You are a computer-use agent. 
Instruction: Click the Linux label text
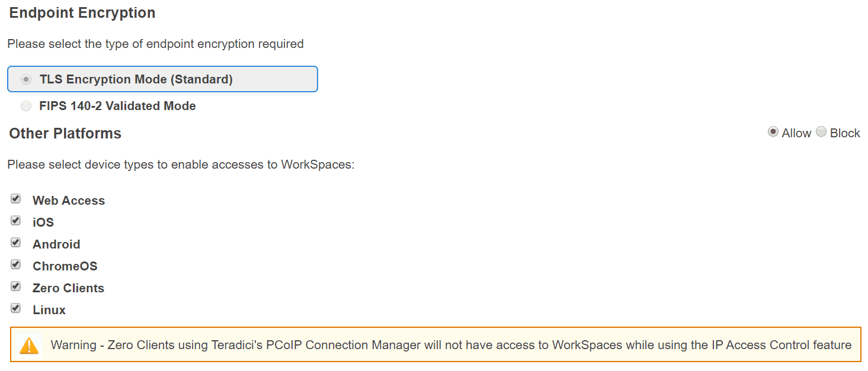click(x=49, y=310)
